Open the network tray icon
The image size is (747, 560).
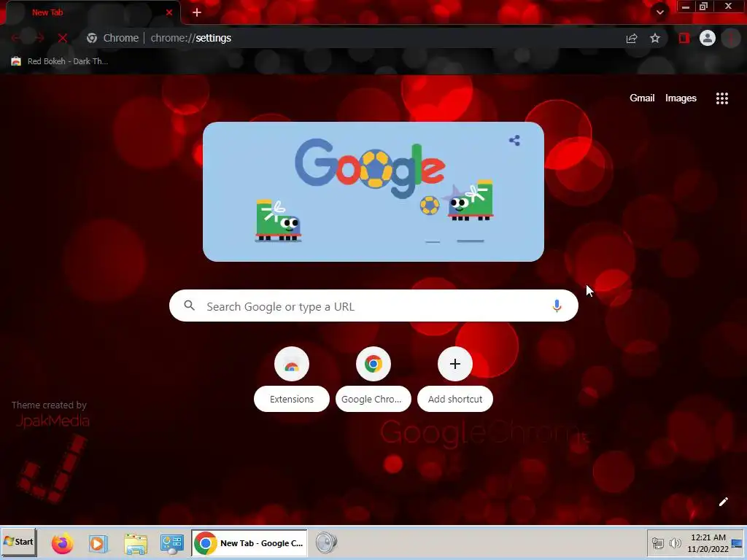[658, 543]
